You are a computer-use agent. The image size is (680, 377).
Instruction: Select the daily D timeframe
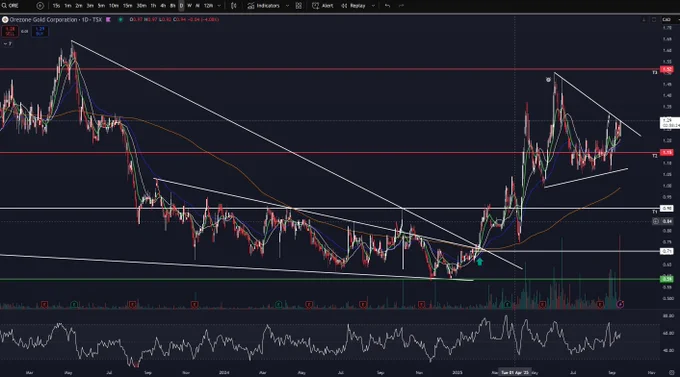181,6
